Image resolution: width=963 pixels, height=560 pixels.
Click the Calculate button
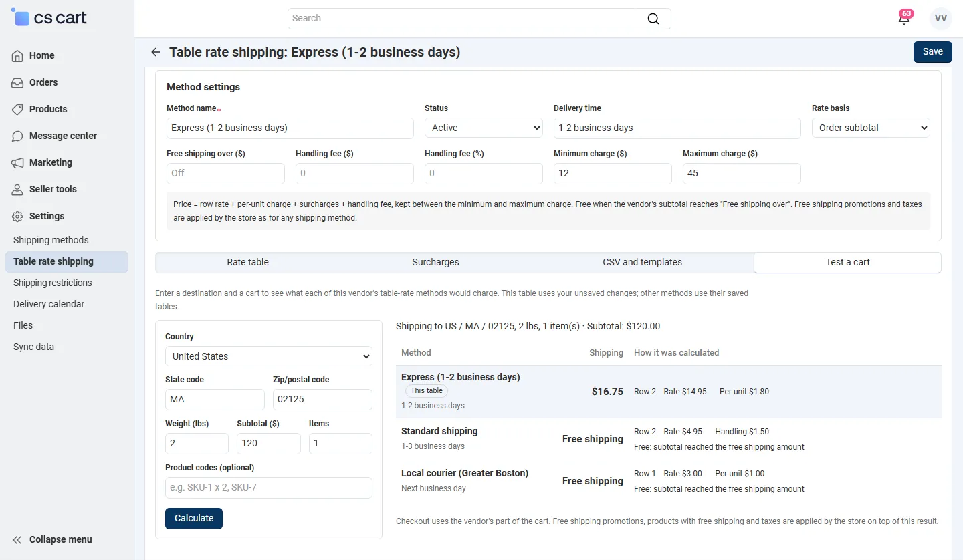click(194, 518)
